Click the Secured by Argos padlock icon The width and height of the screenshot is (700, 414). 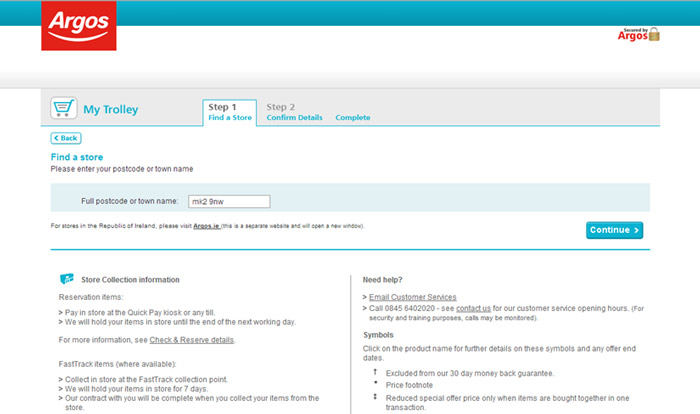(654, 34)
